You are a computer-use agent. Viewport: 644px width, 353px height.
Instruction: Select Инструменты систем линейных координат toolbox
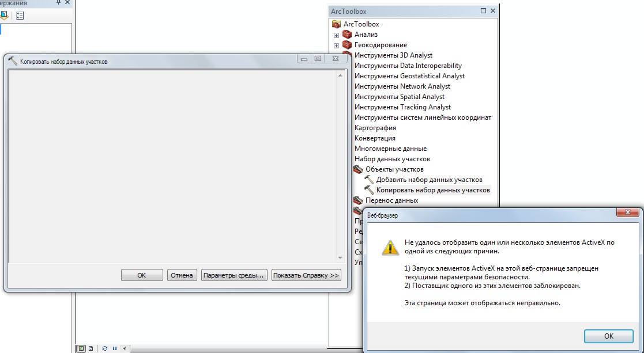pos(423,117)
